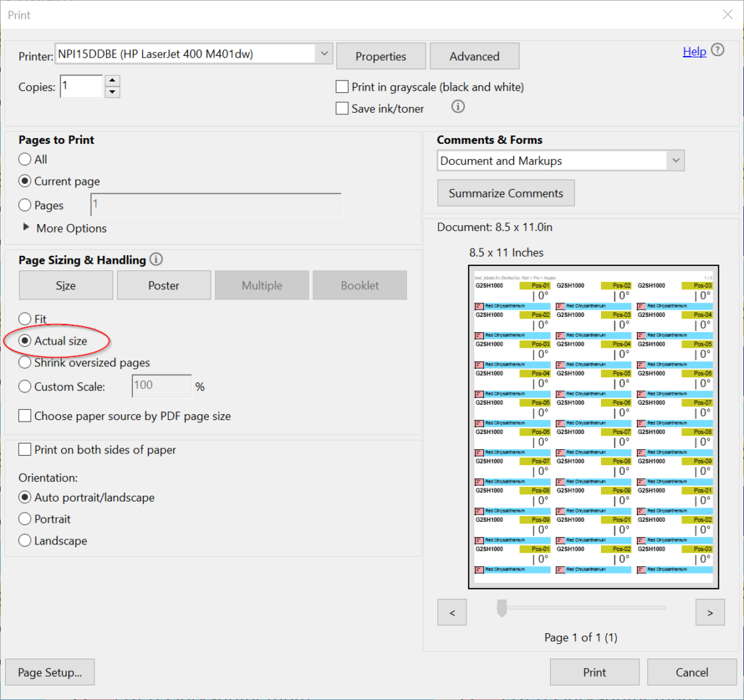Click the page preview slider handle
This screenshot has height=700, width=744.
pos(501,608)
